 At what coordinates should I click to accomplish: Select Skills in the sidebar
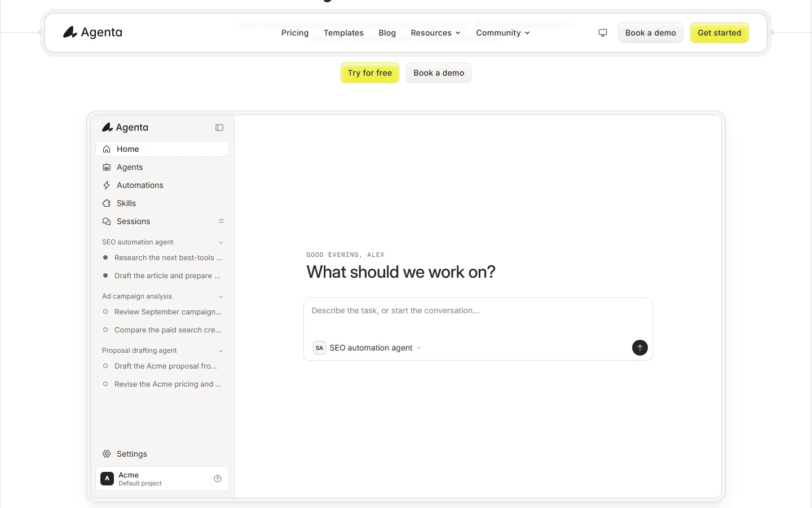click(162, 203)
